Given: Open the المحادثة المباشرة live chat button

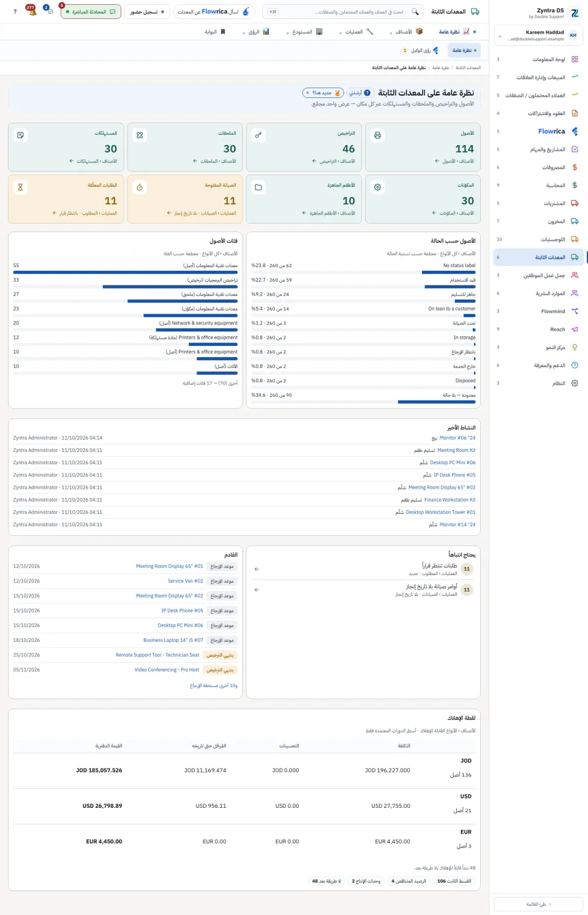Looking at the screenshot, I should tap(91, 12).
